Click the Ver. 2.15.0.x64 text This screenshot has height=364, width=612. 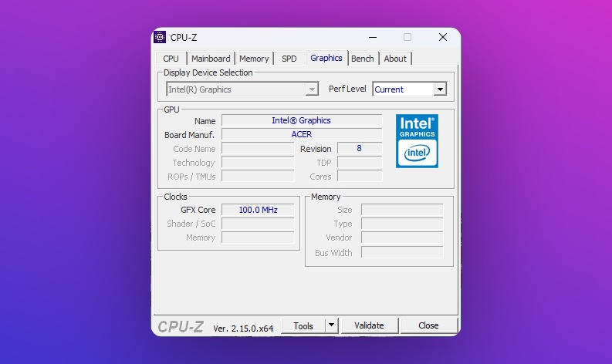coord(243,329)
